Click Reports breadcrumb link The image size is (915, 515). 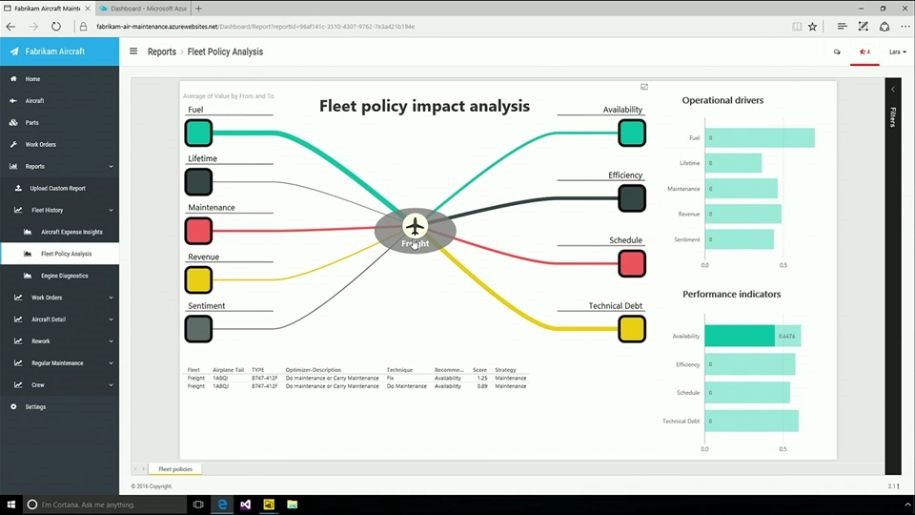(162, 52)
